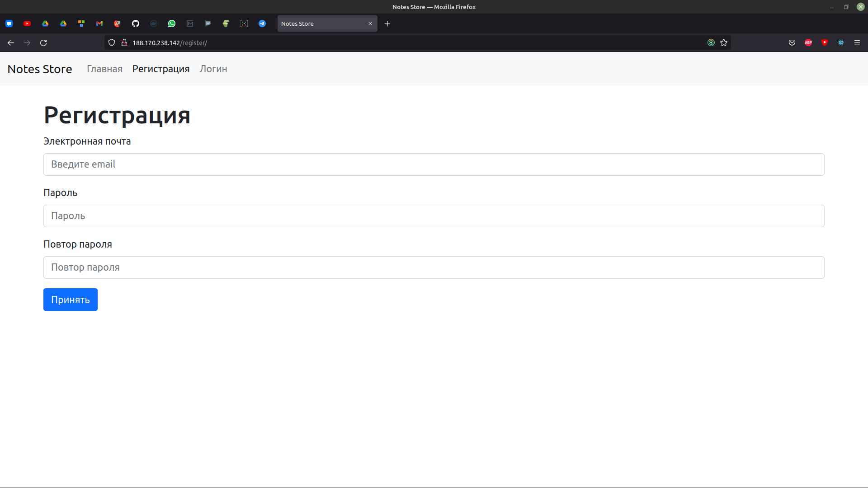Bookmark this page with the star icon
Viewport: 868px width, 488px height.
coord(724,43)
